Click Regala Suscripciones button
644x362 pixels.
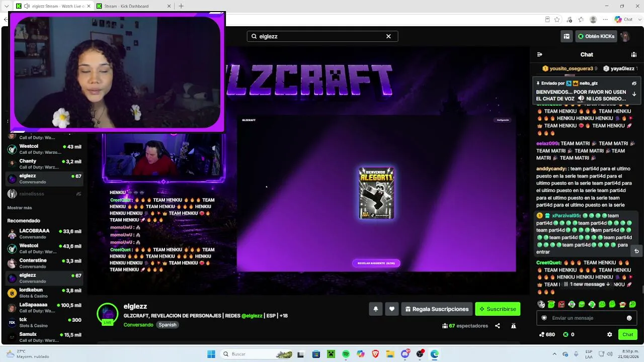(437, 309)
